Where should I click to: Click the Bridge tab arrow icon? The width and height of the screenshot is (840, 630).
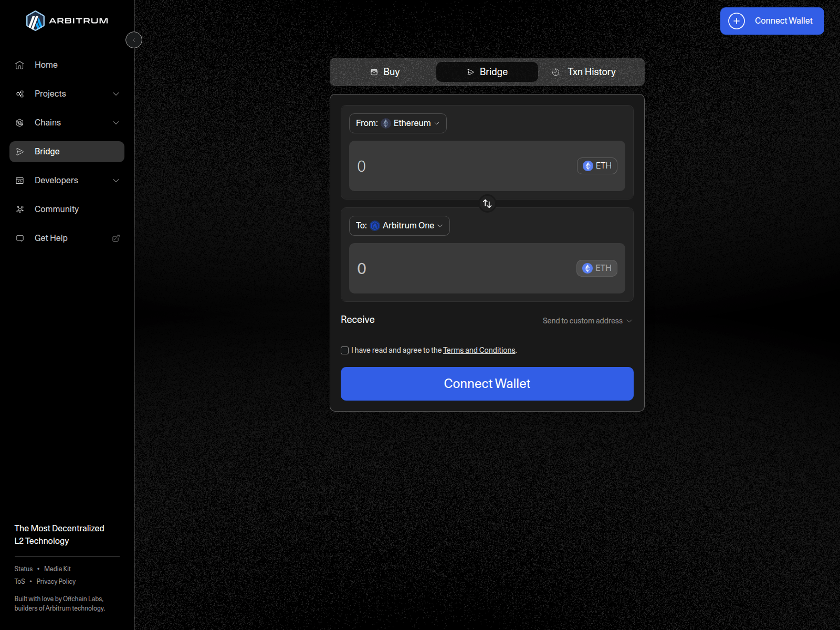point(470,72)
